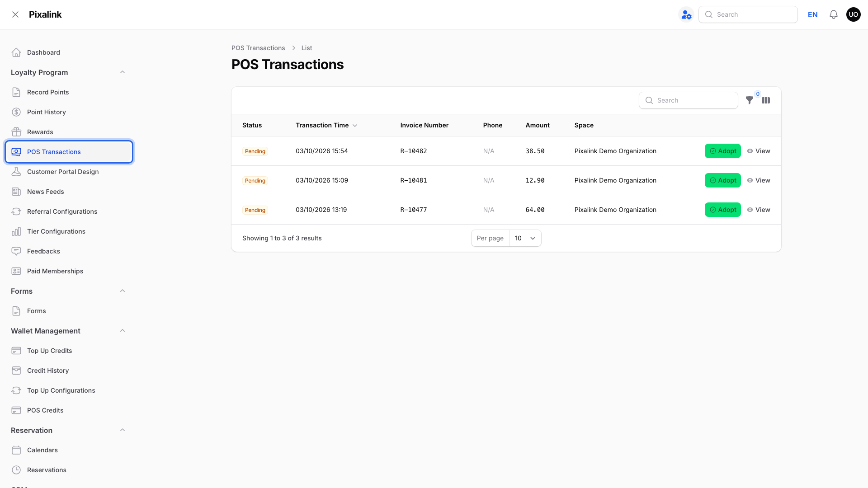This screenshot has width=868, height=488.
Task: Open the notifications bell
Action: click(834, 14)
